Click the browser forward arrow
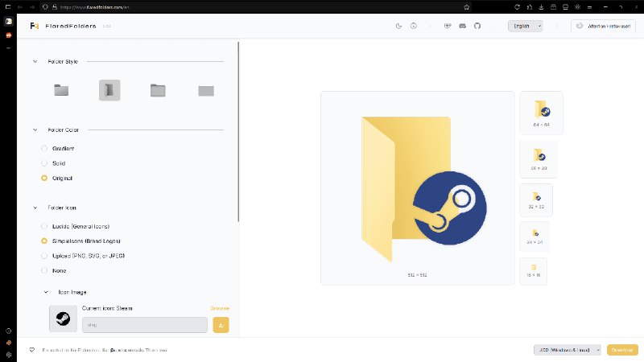 point(31,7)
